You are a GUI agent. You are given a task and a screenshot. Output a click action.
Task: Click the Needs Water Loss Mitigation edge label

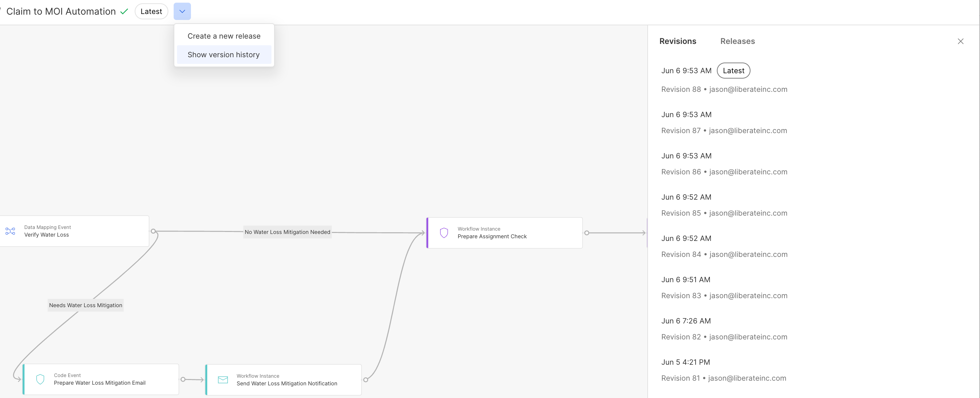click(85, 305)
